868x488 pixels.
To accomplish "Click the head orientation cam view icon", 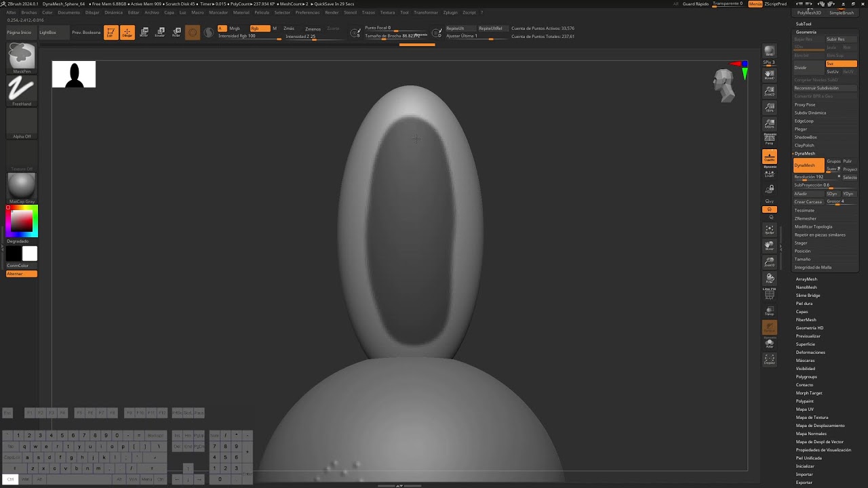I will click(726, 85).
